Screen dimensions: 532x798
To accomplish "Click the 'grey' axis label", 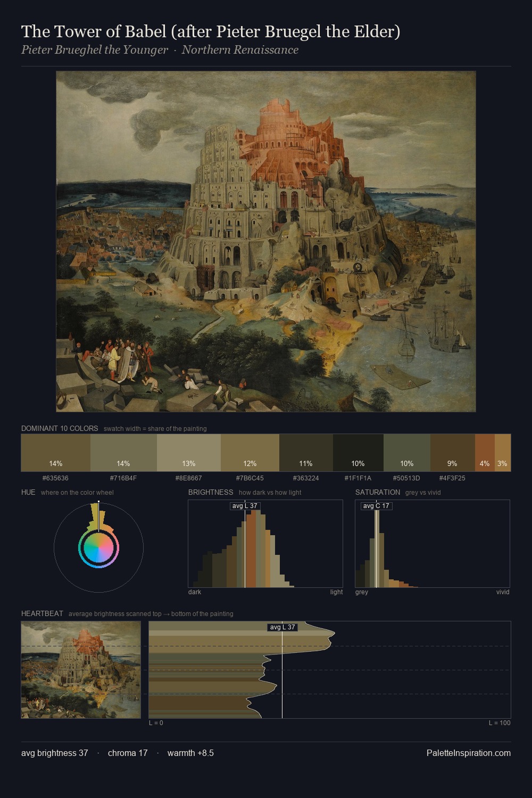I will [362, 592].
